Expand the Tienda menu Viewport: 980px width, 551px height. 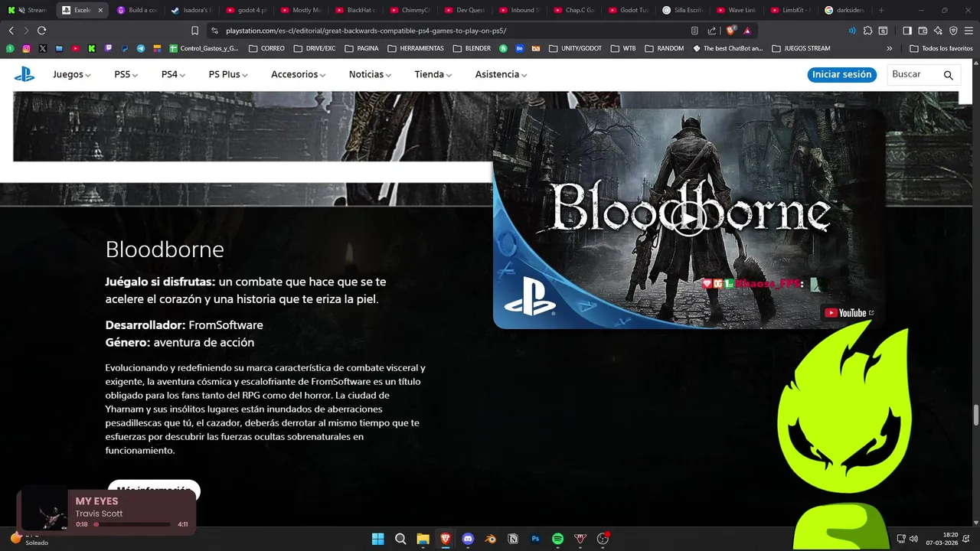pos(433,74)
